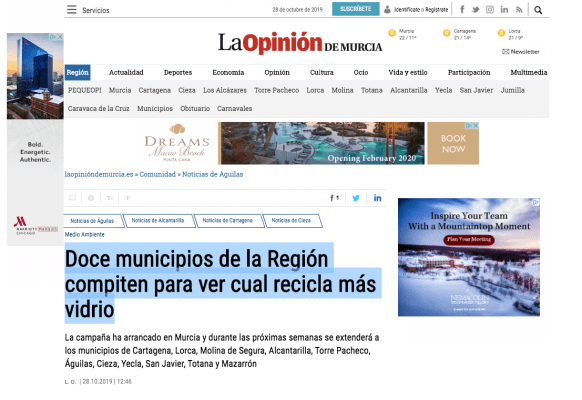Click the Servicios label
Image resolution: width=582 pixels, height=400 pixels.
click(x=96, y=10)
